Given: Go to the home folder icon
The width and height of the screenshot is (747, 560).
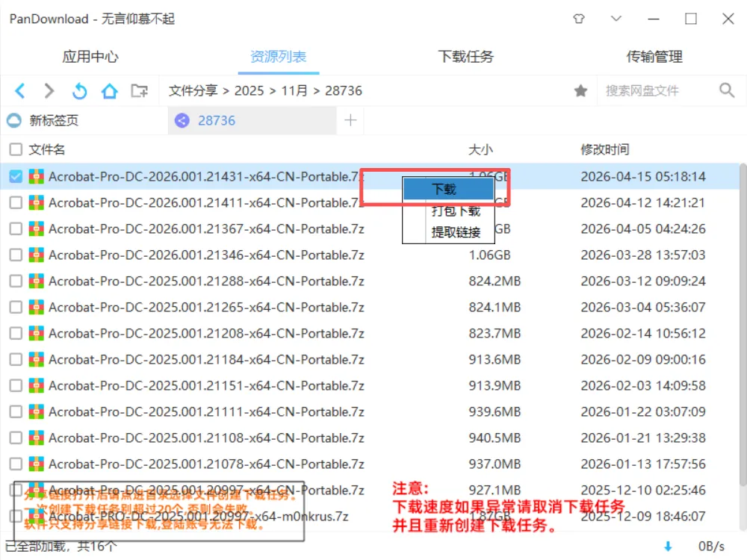Looking at the screenshot, I should 110,90.
